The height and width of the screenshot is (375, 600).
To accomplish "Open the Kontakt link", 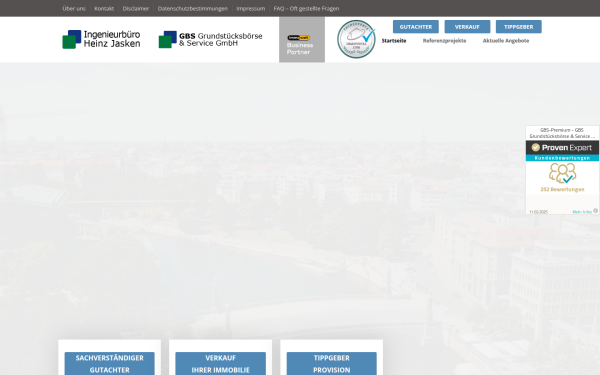I will (x=104, y=8).
